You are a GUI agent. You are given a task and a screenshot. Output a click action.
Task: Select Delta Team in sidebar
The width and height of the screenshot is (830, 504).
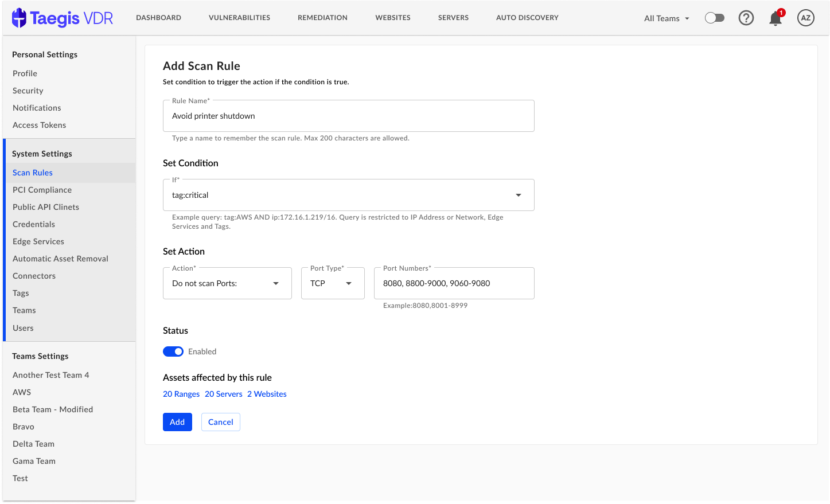(33, 444)
